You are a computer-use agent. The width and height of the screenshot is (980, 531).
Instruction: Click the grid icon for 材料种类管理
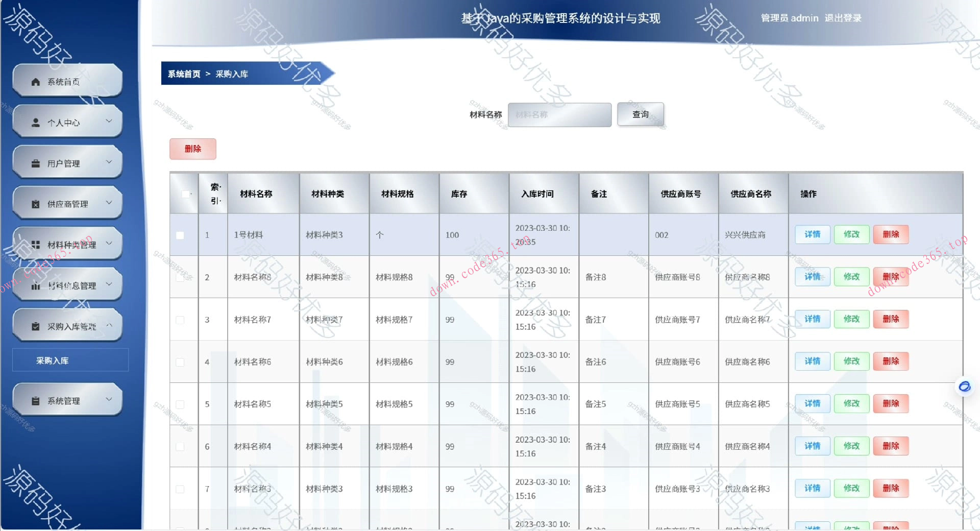point(35,244)
